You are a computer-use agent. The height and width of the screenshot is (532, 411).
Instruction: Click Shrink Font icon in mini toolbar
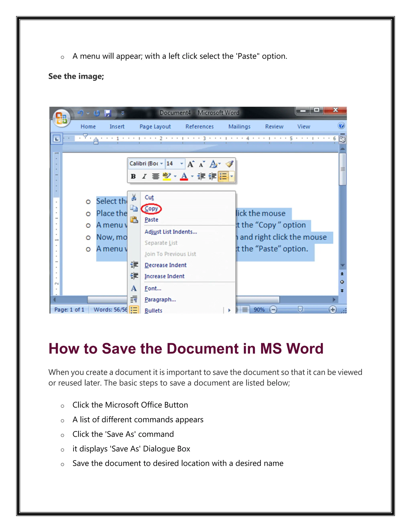click(x=202, y=164)
